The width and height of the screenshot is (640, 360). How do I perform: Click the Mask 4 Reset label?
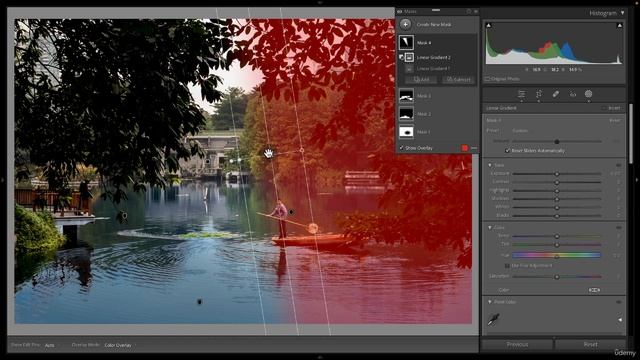615,121
